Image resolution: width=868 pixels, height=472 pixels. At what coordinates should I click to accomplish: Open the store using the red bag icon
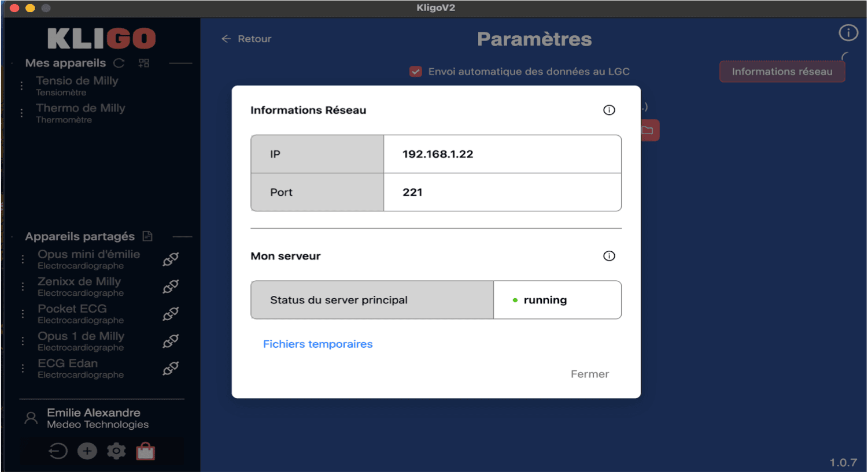pos(145,451)
